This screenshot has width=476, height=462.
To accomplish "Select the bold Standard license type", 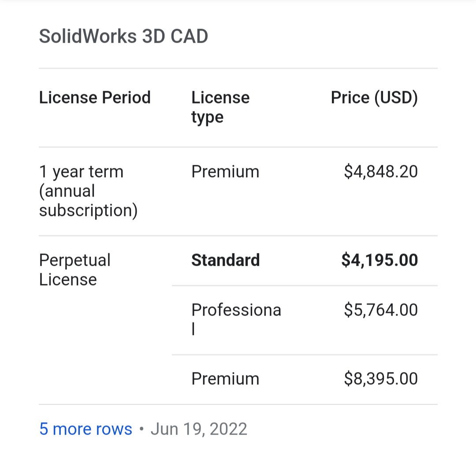I will click(226, 260).
